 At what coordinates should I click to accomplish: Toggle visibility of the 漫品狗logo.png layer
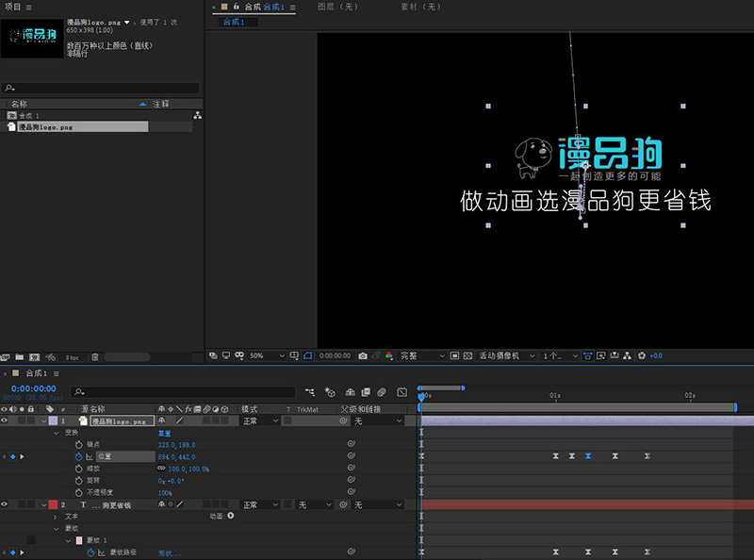pos(5,420)
